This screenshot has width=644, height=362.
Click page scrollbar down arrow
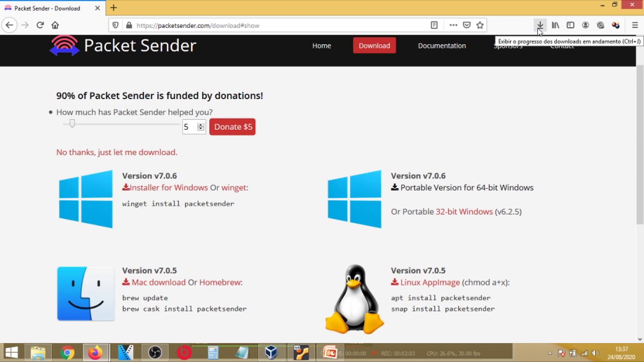click(x=640, y=339)
